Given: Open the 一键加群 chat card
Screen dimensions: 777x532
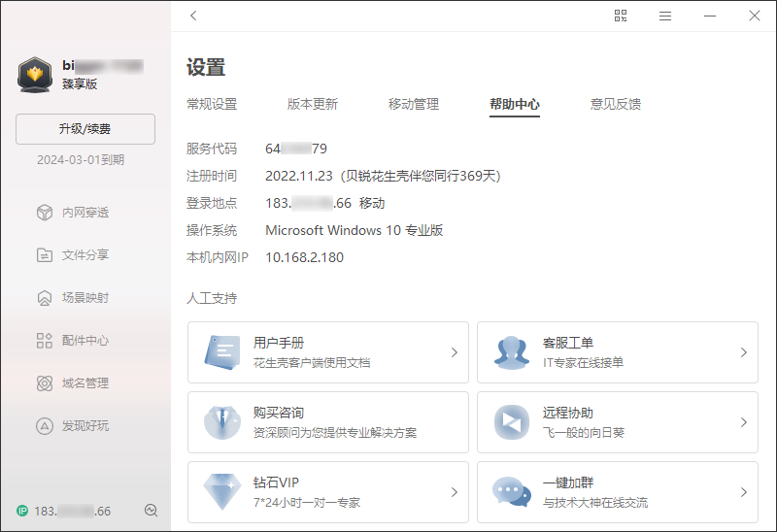Looking at the screenshot, I should pyautogui.click(x=617, y=492).
